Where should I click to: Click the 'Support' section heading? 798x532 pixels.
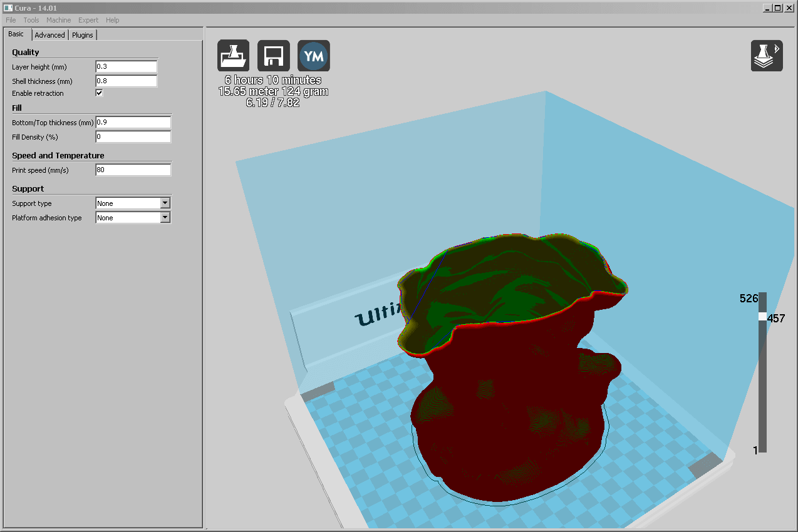pos(28,188)
